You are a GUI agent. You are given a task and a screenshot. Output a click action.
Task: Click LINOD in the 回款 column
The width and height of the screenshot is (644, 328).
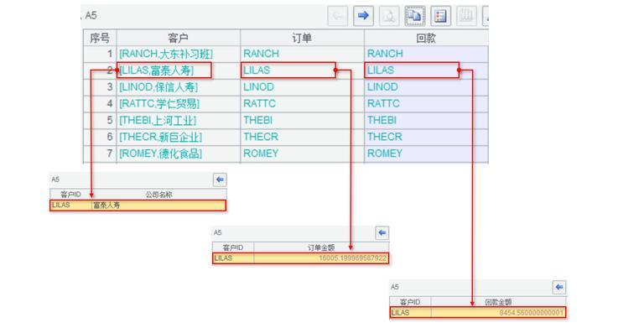(x=426, y=87)
